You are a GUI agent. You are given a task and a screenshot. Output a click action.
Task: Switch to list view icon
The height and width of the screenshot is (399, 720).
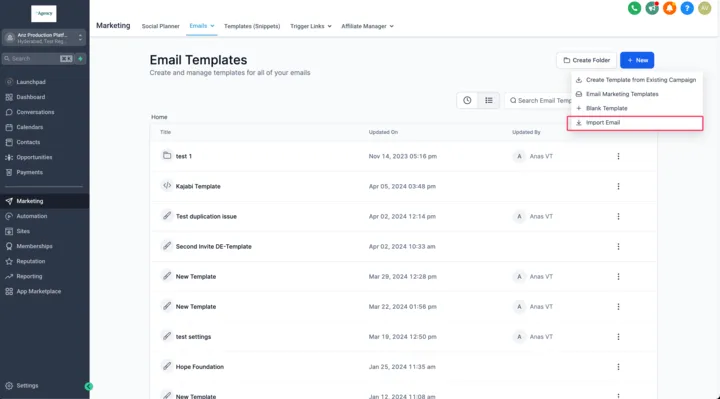(489, 101)
